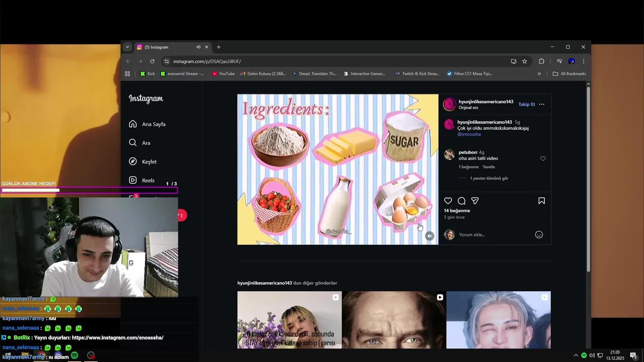Install app icon in address bar
The width and height of the screenshot is (644, 362).
(513, 61)
